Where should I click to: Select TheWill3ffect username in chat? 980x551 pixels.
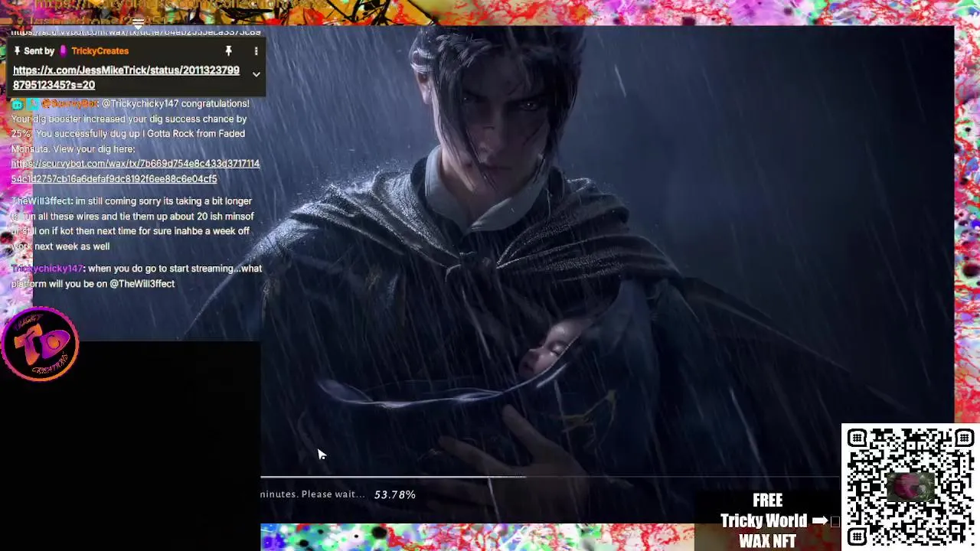pos(41,201)
